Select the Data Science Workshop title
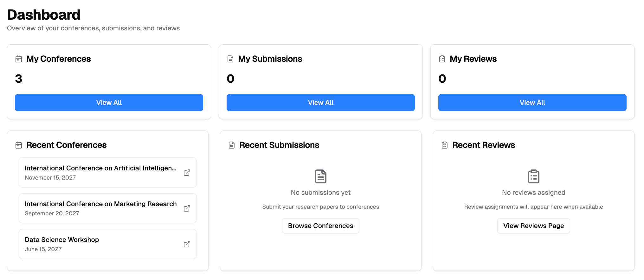Viewport: 644px width, 280px height. coord(62,240)
